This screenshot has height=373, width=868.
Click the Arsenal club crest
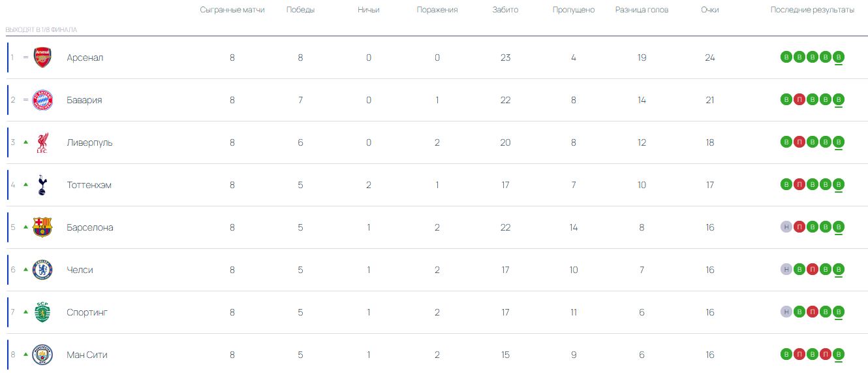coord(42,57)
